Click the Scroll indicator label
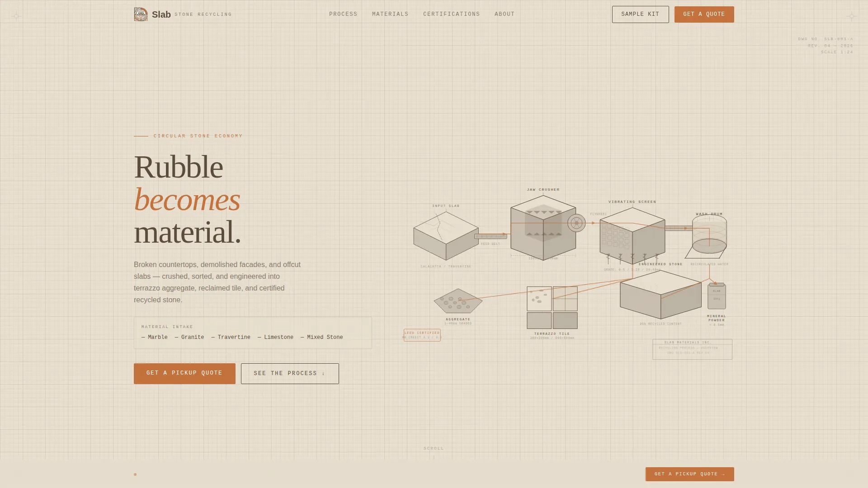The height and width of the screenshot is (488, 868). pos(434,448)
